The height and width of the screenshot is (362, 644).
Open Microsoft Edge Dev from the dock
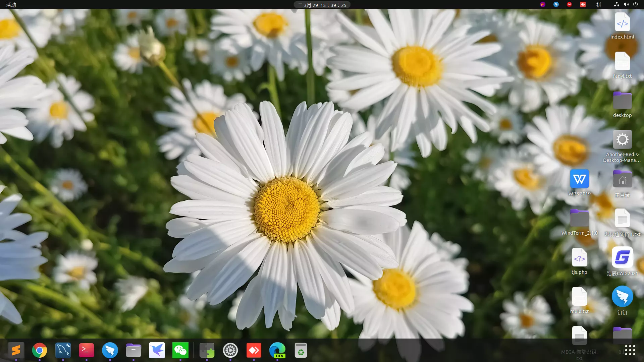click(277, 351)
